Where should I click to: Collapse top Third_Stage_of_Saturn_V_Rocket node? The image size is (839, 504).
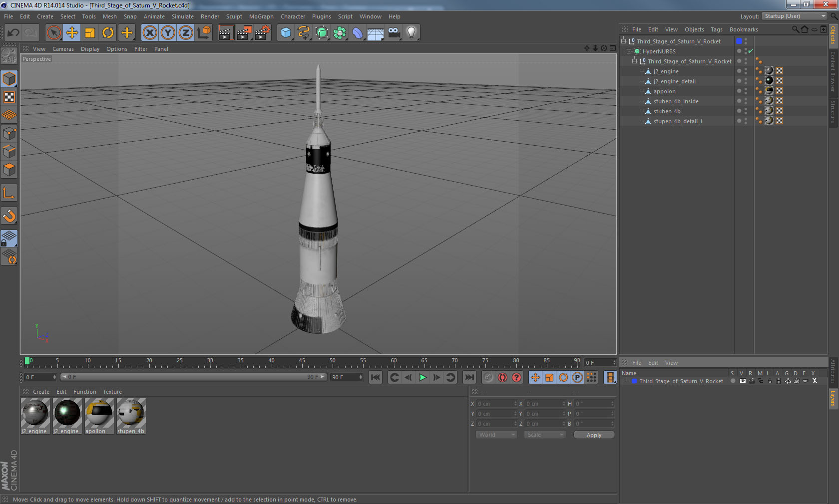623,41
